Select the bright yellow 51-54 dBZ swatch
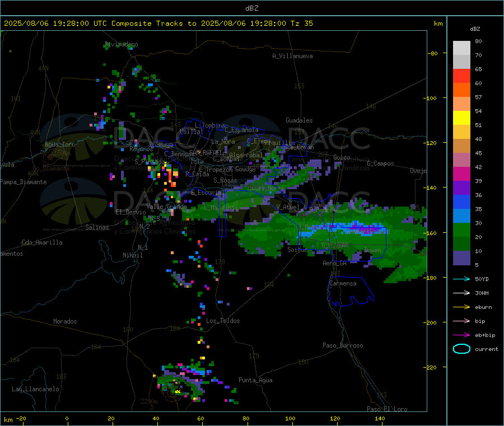The width and height of the screenshot is (504, 426). (x=461, y=118)
